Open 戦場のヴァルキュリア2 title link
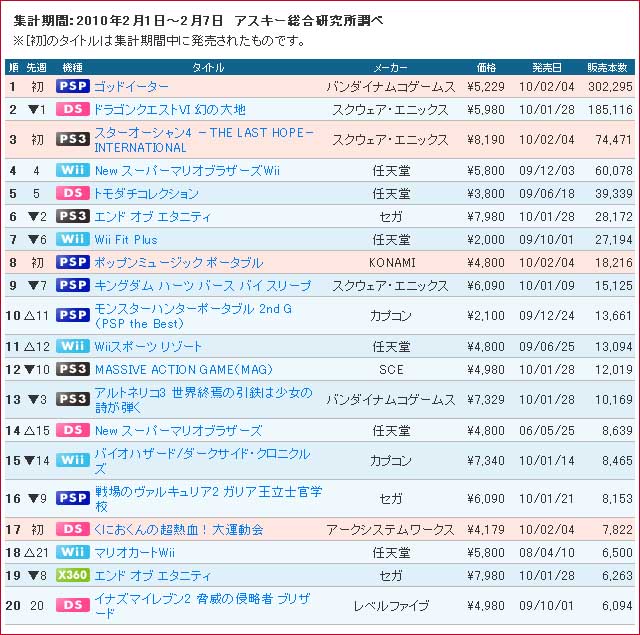 (x=208, y=498)
